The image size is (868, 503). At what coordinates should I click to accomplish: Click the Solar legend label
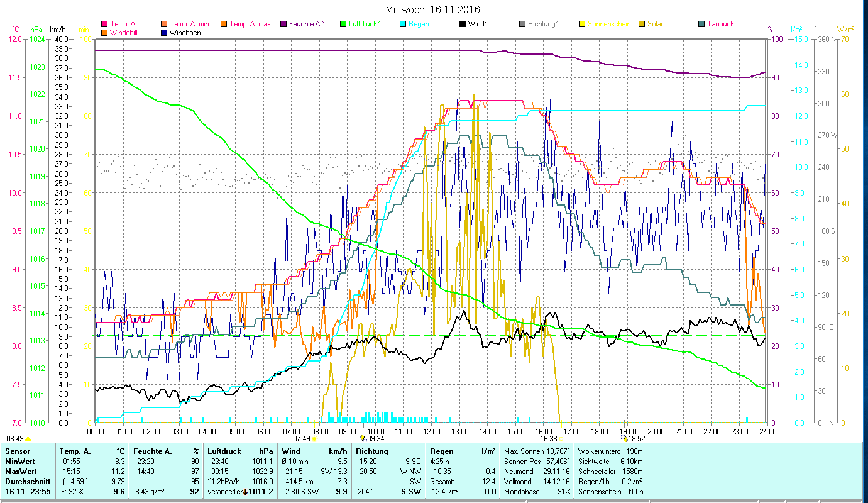[656, 25]
